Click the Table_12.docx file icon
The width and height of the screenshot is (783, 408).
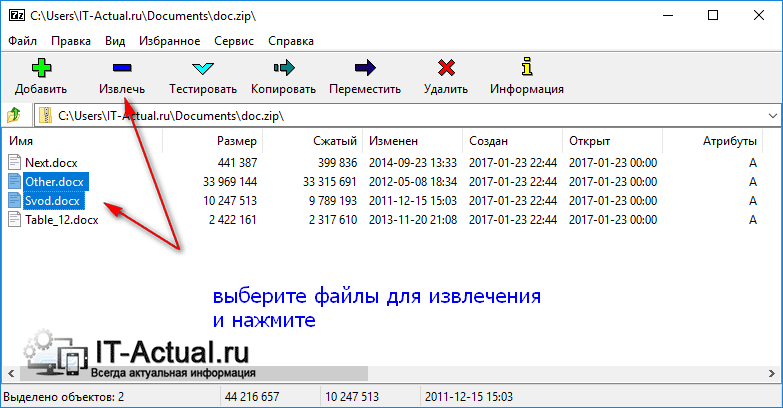pyautogui.click(x=14, y=219)
